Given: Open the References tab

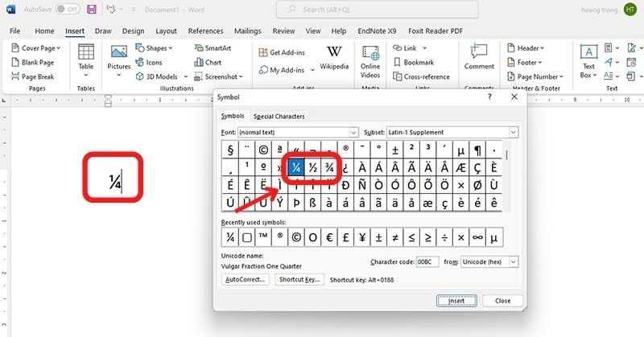Looking at the screenshot, I should pyautogui.click(x=205, y=31).
